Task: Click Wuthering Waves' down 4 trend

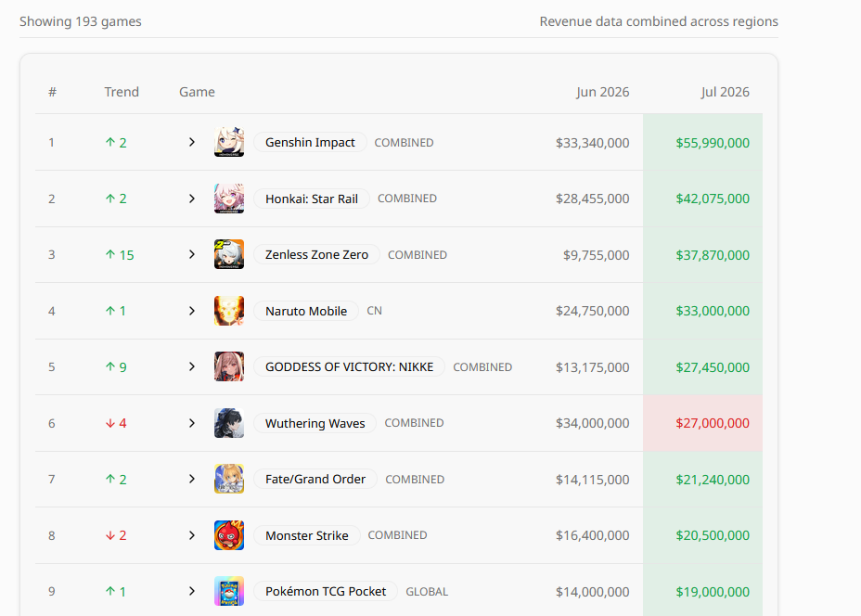Action: (x=115, y=423)
